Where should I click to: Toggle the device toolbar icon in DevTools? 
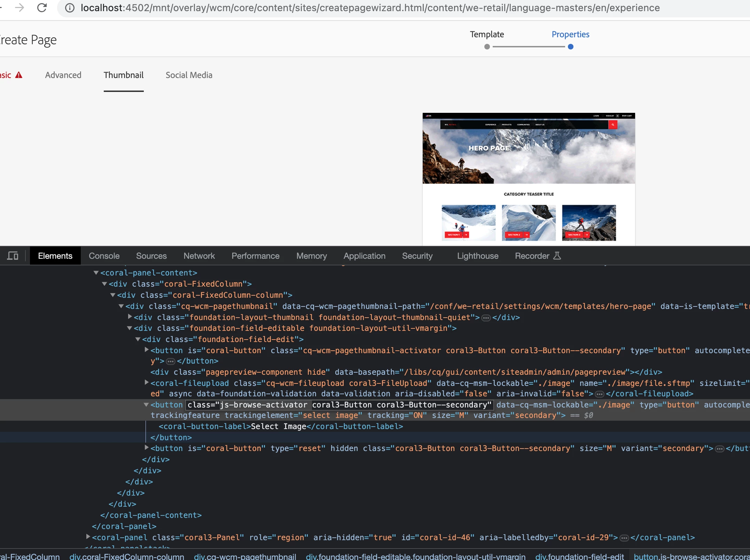point(13,256)
